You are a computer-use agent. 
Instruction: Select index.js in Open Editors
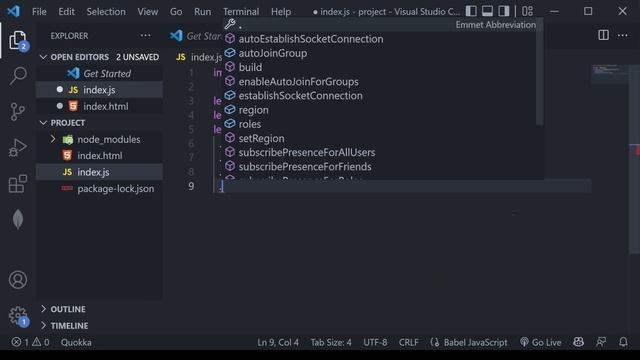pos(100,90)
